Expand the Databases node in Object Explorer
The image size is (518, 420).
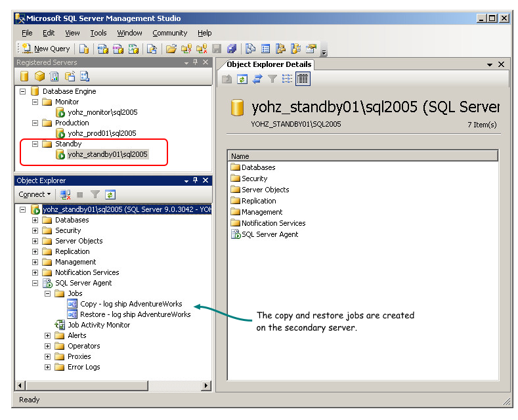[x=35, y=220]
